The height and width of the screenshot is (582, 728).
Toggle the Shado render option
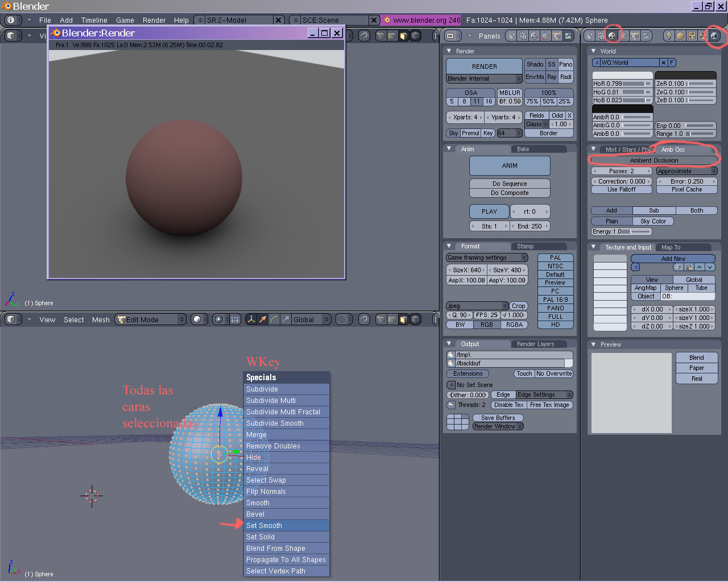535,64
